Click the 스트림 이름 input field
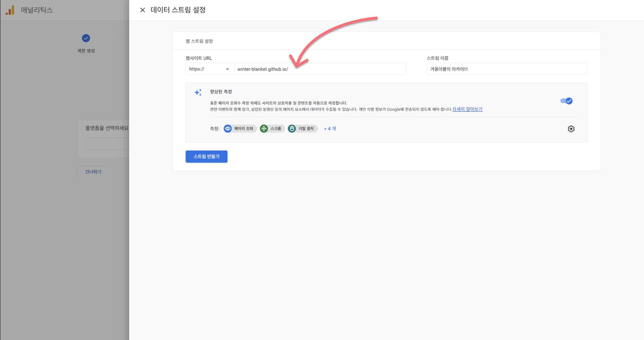Viewport: 644px width, 340px height. 507,69
